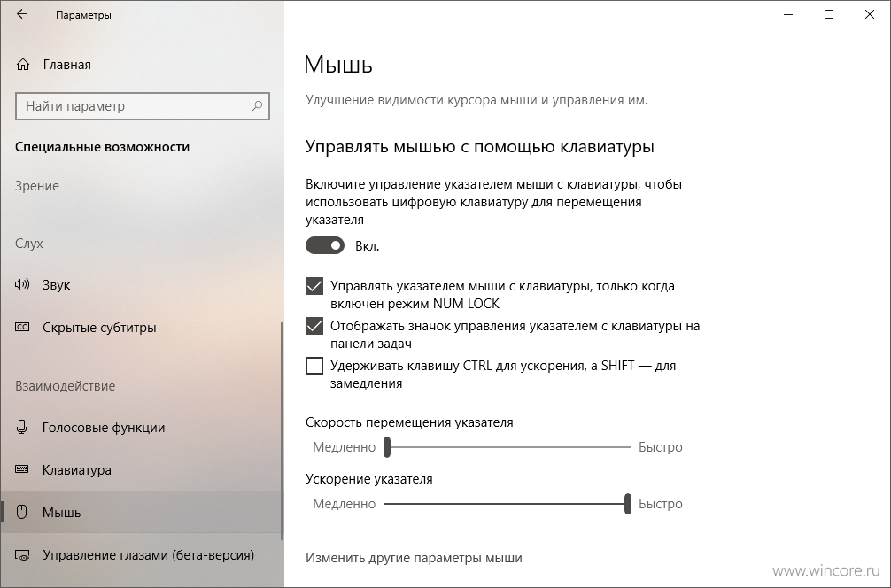Uncheck the NUM LOCK mode checkbox
The height and width of the screenshot is (588, 891).
[314, 286]
